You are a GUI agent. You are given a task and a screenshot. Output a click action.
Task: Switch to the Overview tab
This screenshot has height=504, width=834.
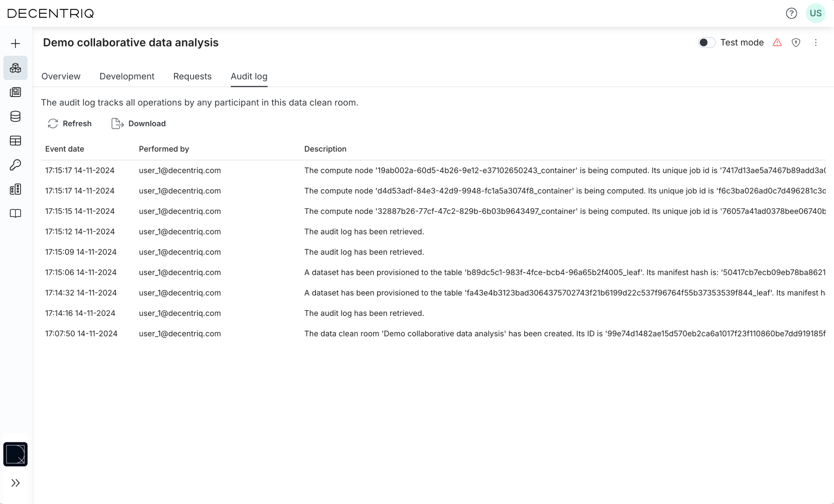tap(61, 76)
